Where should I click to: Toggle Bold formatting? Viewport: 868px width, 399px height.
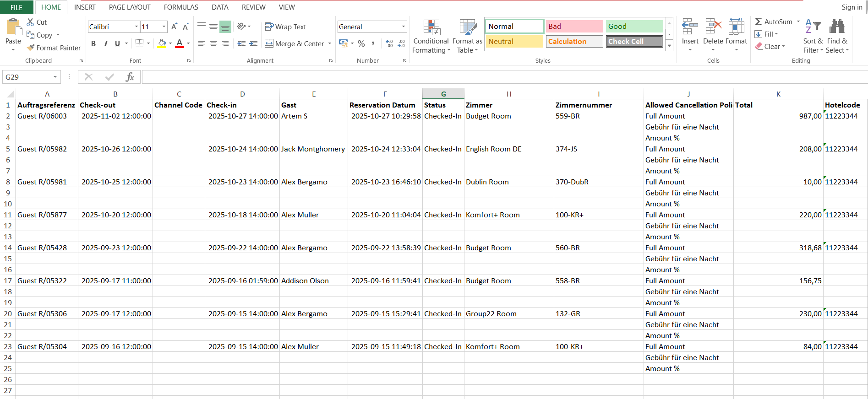click(x=93, y=43)
